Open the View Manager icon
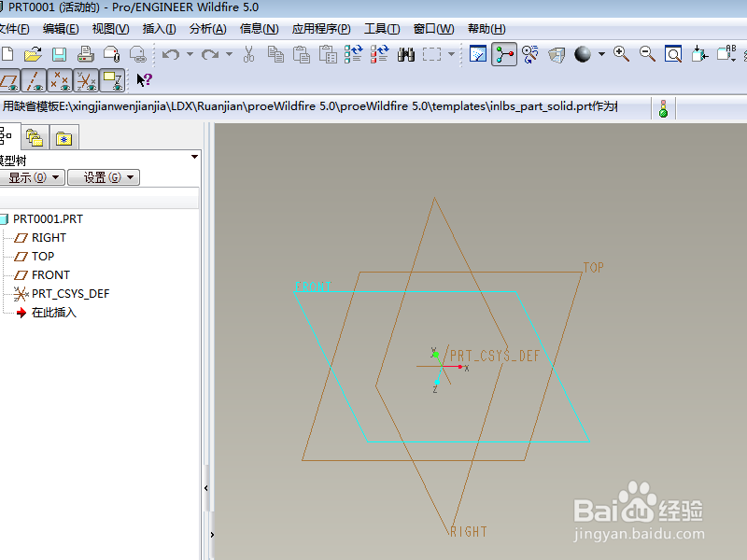The image size is (747, 560). pyautogui.click(x=557, y=54)
